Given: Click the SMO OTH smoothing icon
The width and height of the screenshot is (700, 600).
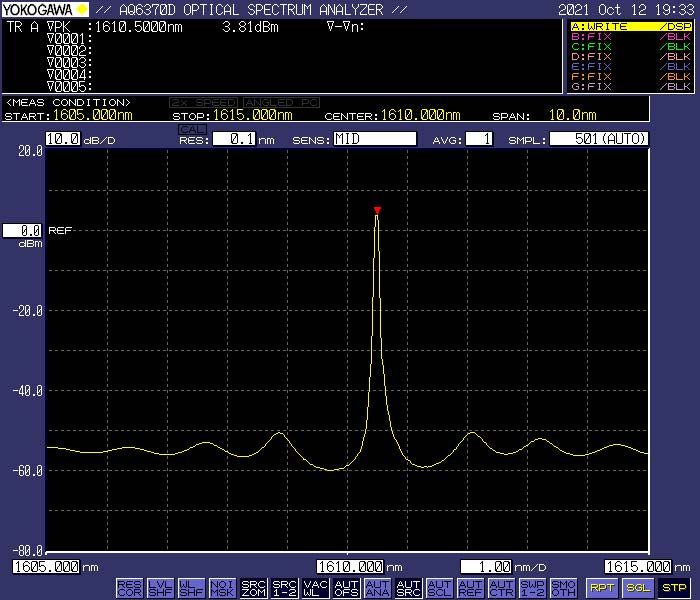Looking at the screenshot, I should click(563, 587).
